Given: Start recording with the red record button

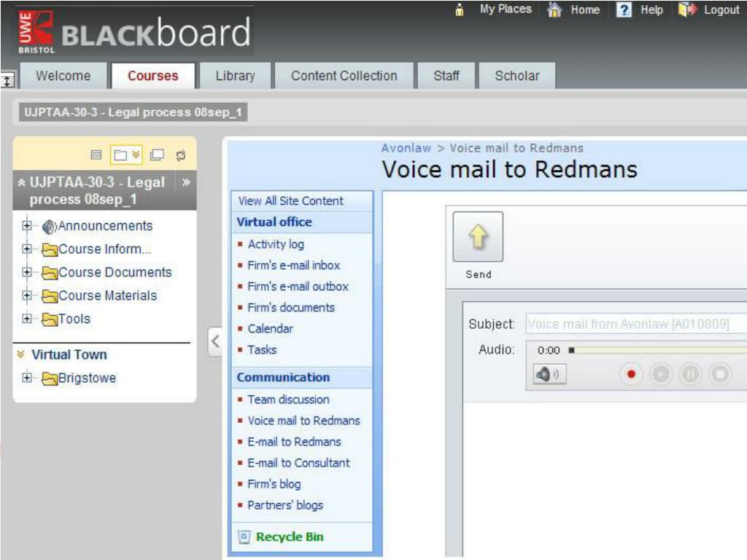Looking at the screenshot, I should [631, 374].
